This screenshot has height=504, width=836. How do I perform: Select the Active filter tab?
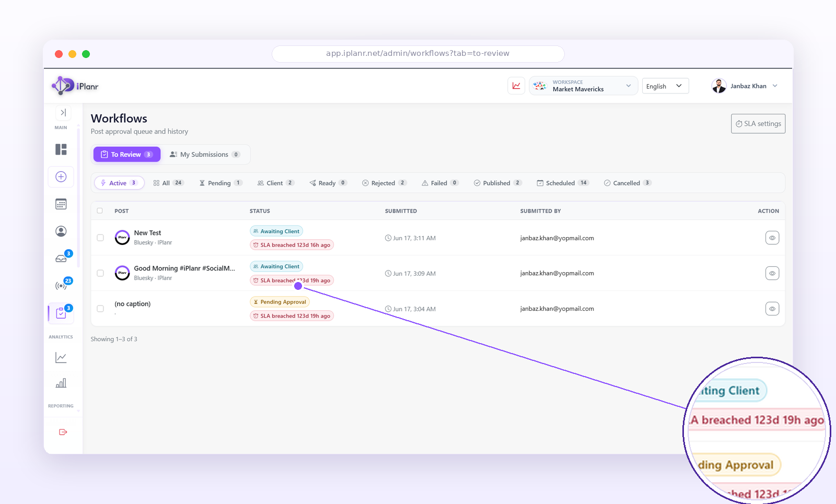(119, 183)
